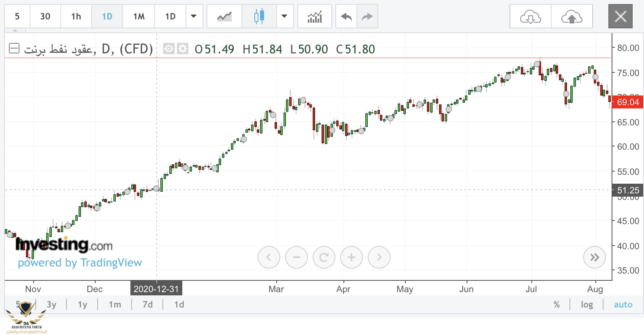This screenshot has width=644, height=335.
Task: Toggle the eye visibility icon for the series
Action: click(168, 49)
